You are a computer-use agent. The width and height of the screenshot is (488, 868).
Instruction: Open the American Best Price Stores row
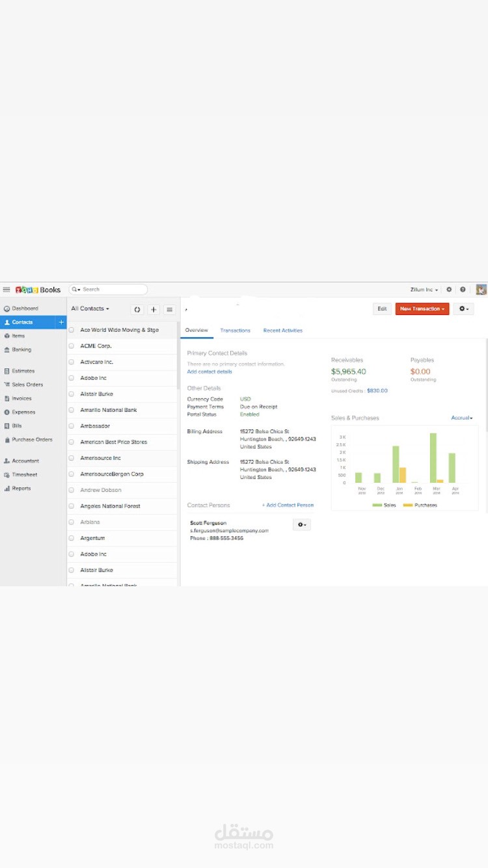tap(122, 442)
